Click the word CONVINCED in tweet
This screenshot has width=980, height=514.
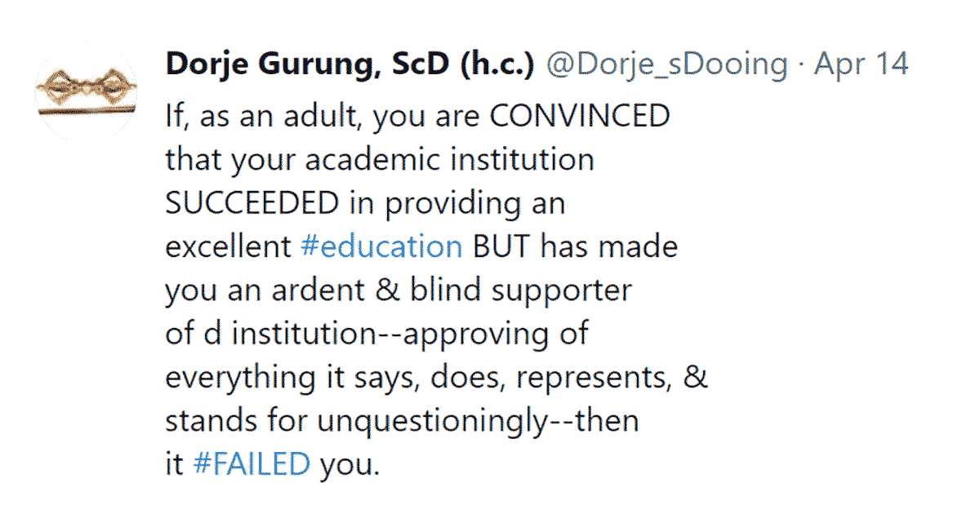click(580, 116)
